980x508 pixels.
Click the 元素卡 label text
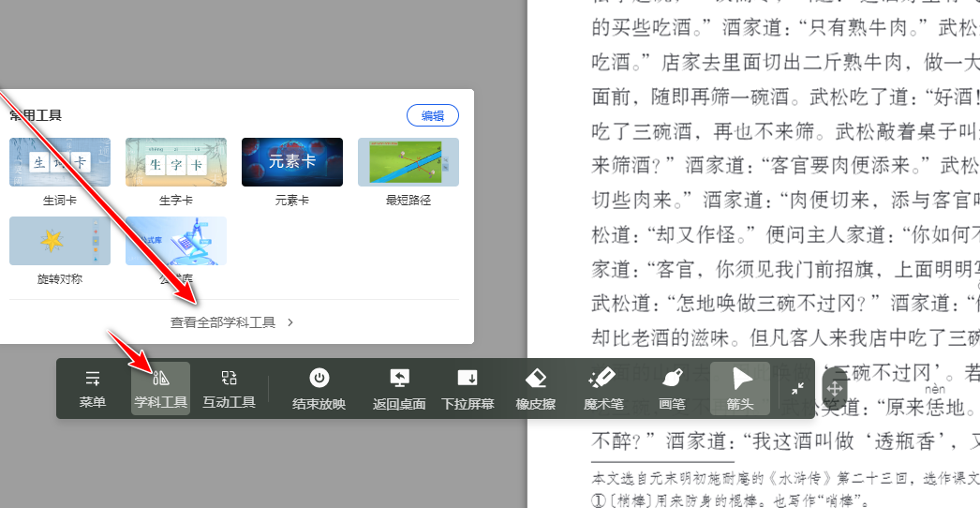click(x=292, y=201)
